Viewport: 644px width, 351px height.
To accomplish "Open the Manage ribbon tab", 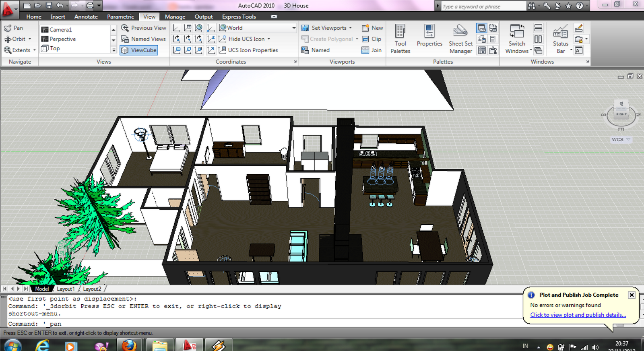I will pyautogui.click(x=175, y=17).
